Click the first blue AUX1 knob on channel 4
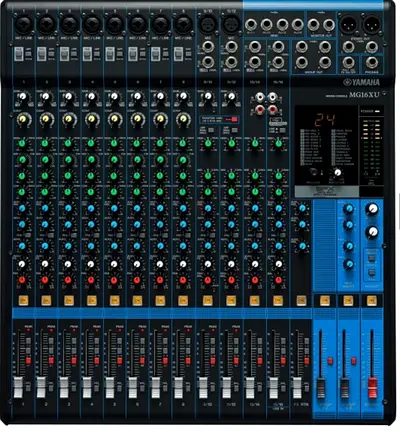 point(91,208)
